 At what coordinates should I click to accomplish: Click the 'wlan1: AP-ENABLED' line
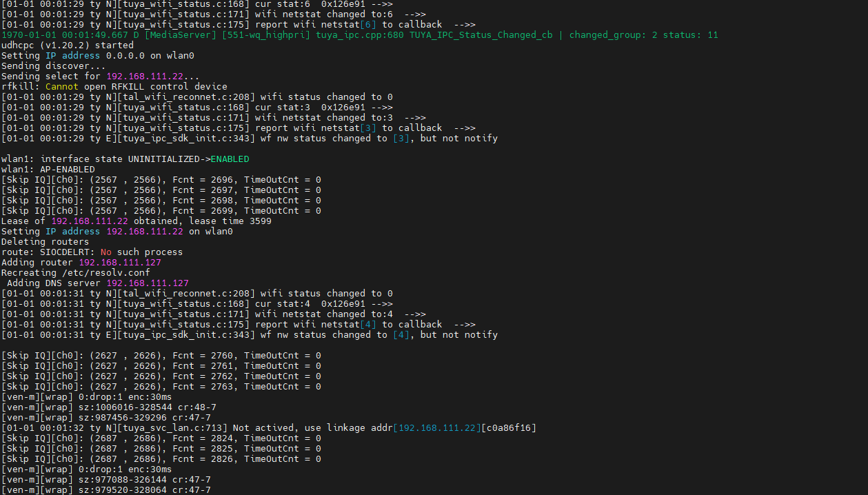(48, 169)
